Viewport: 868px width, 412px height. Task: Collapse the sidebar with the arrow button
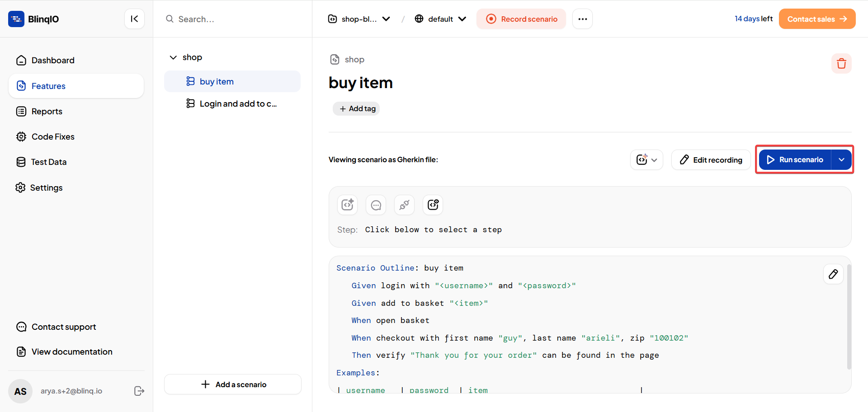134,19
